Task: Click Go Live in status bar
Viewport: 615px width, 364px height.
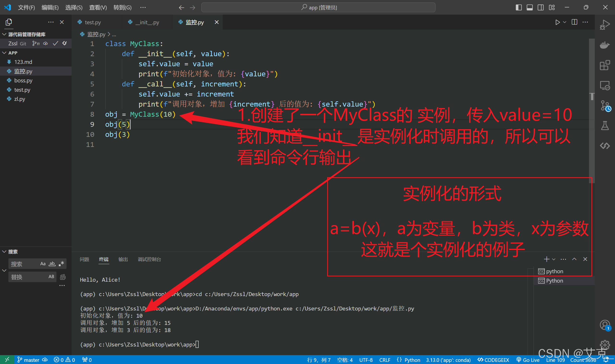Action: pos(528,360)
